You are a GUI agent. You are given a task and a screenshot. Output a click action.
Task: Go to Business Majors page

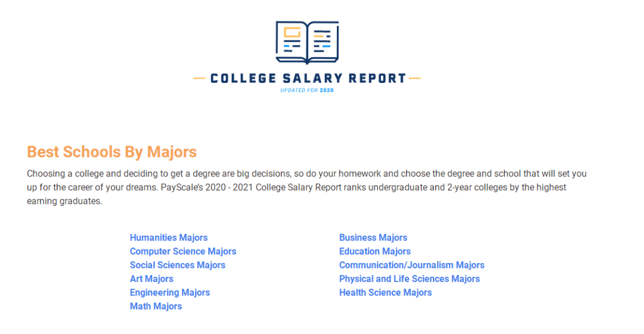click(x=373, y=237)
